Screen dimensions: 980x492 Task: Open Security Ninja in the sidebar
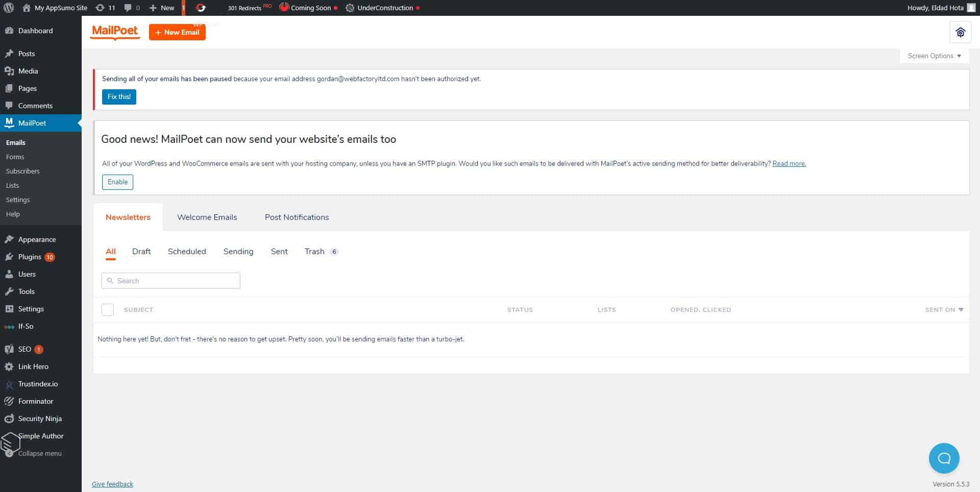41,419
